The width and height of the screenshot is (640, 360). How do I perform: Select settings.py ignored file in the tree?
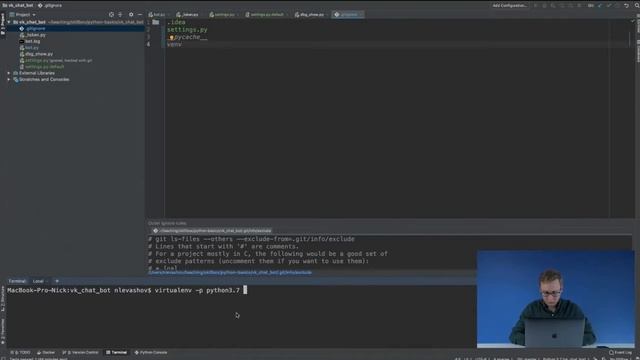click(56, 60)
